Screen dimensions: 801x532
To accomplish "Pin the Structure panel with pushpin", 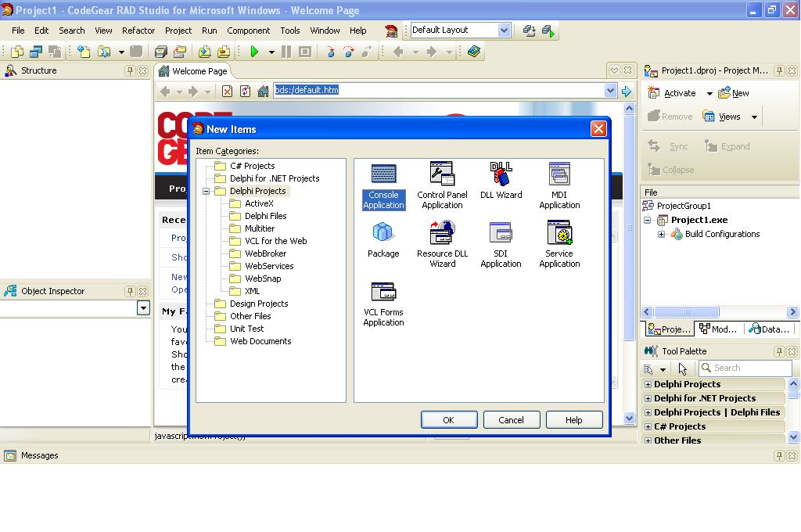I will click(x=130, y=70).
